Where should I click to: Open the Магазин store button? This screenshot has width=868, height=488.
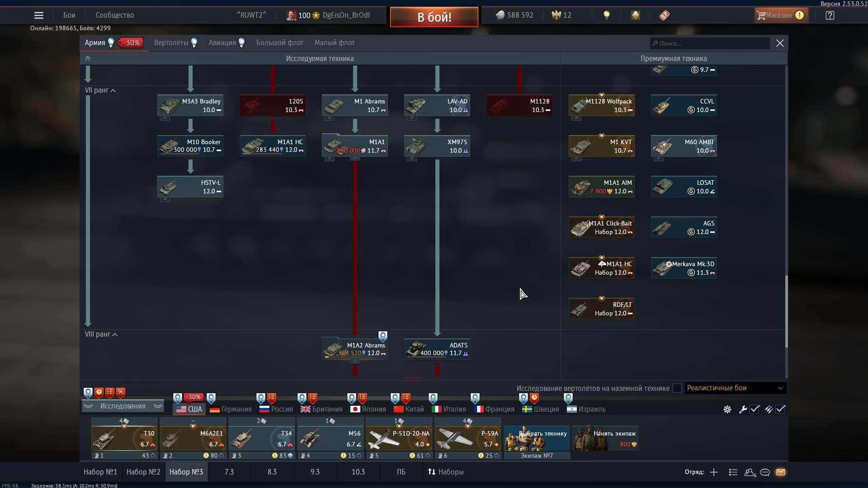click(781, 15)
